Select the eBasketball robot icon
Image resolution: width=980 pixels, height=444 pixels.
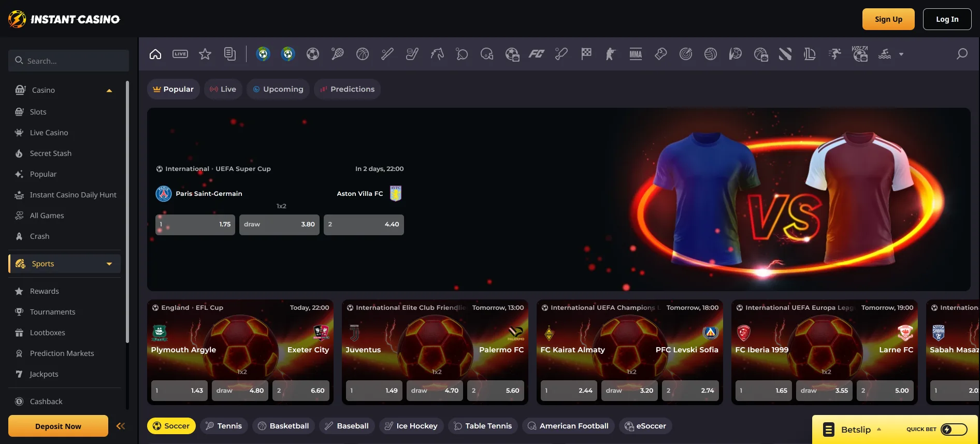761,54
